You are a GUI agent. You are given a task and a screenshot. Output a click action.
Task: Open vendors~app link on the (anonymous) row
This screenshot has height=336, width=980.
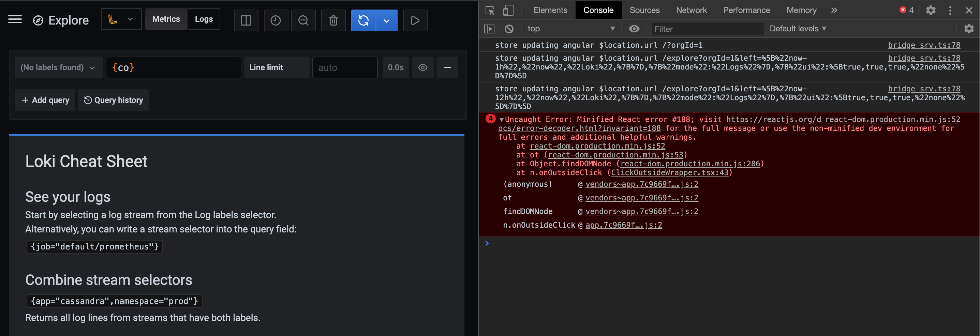[641, 184]
